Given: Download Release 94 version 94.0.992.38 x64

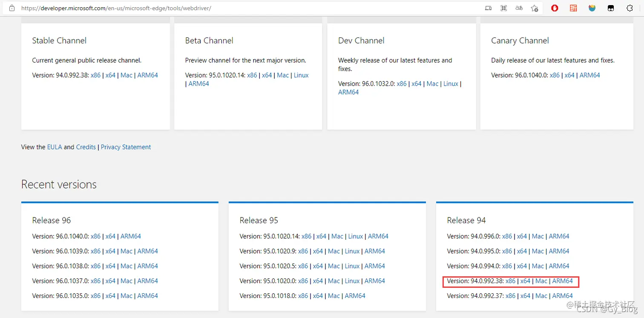Looking at the screenshot, I should pos(525,281).
